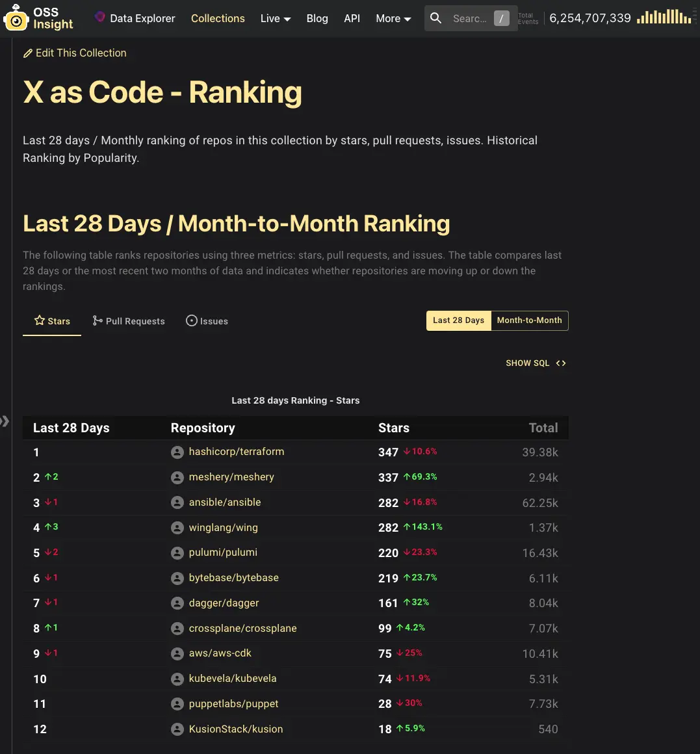Click the code brackets icon next to SHOW SQL
The width and height of the screenshot is (700, 754).
(561, 363)
